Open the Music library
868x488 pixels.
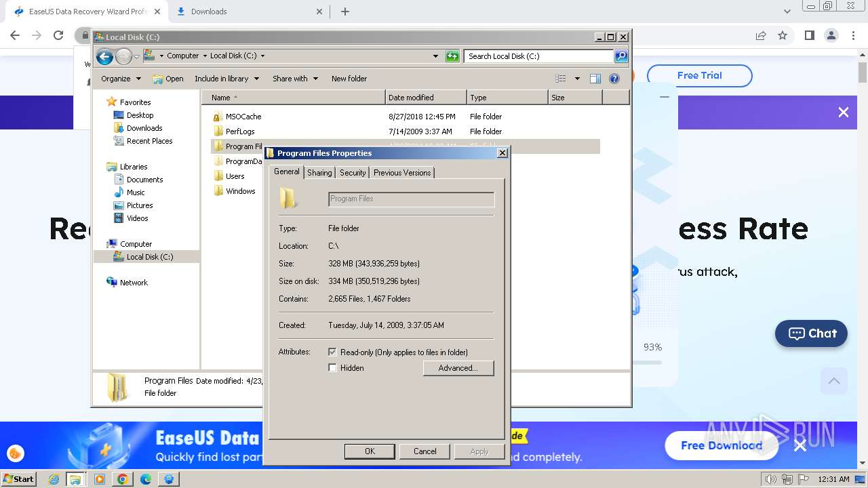tap(136, 192)
